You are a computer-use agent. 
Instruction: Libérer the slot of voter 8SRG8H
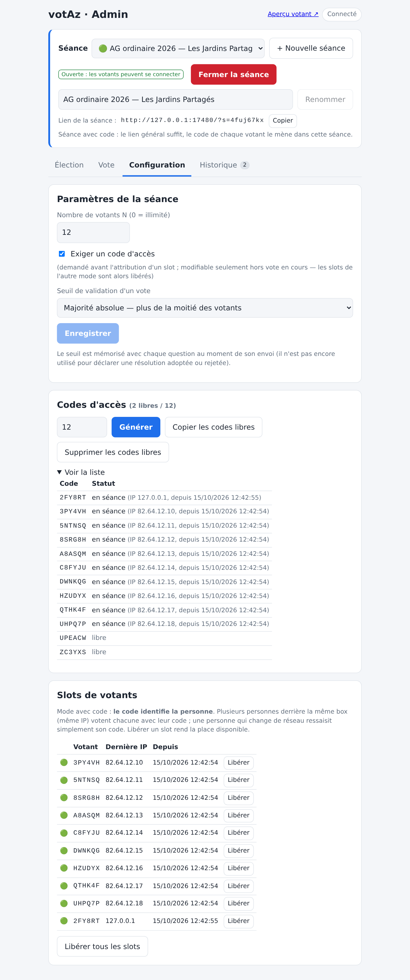point(238,798)
